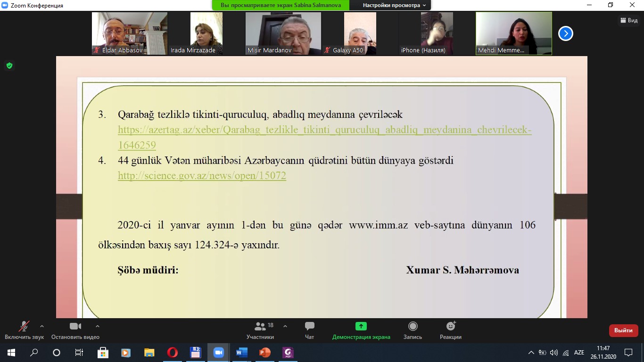
Task: Click the green encryption shield icon
Action: click(9, 66)
